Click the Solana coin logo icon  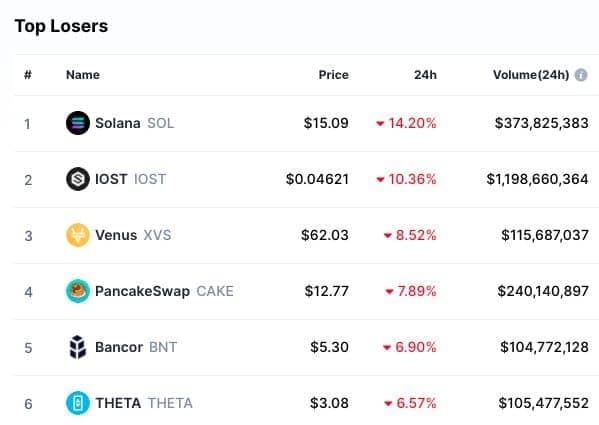pyautogui.click(x=78, y=123)
